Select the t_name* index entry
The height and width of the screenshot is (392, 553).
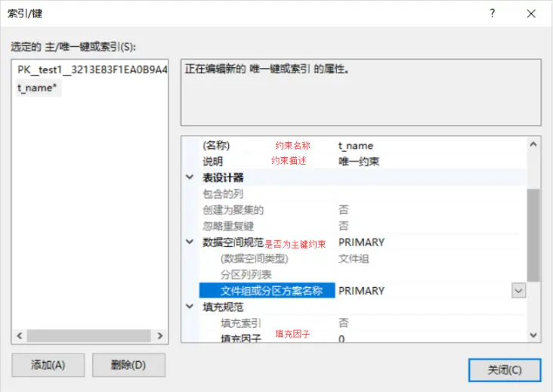37,88
